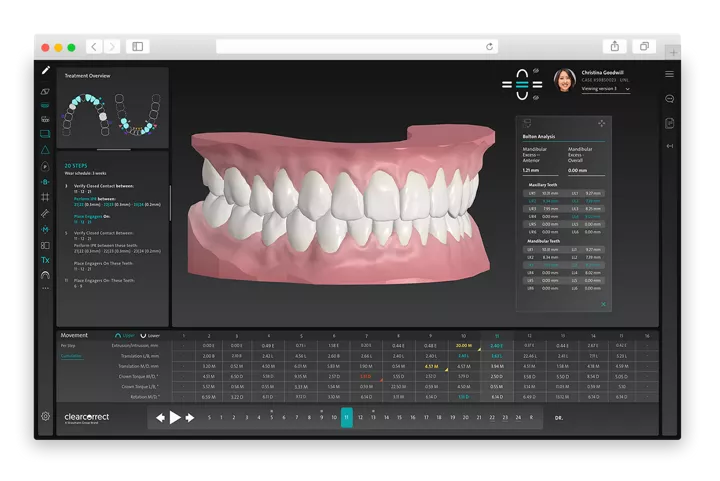Screen dimensions: 720x481
Task: Click the triangle tool in sidebar
Action: (x=45, y=149)
